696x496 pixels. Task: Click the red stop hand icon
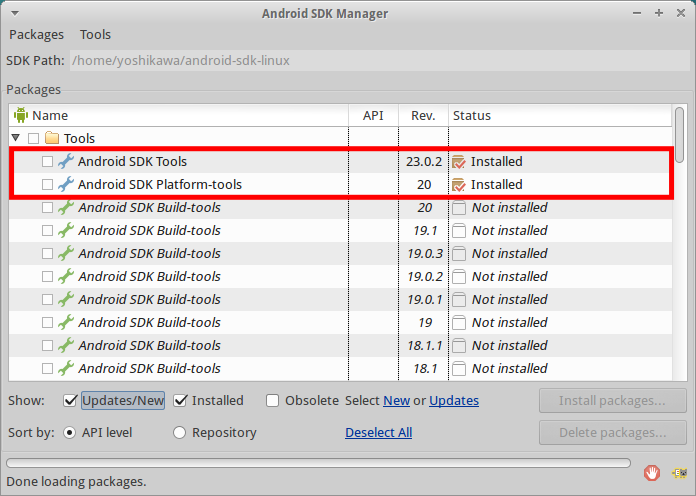[652, 473]
